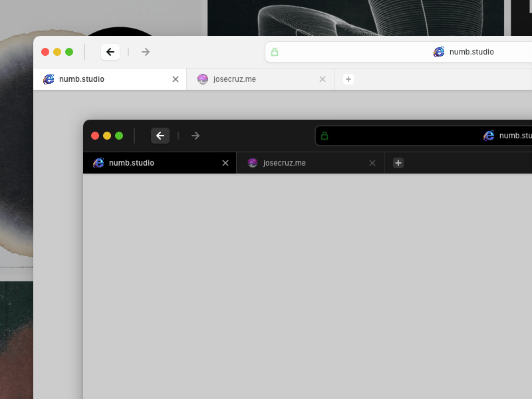Click the yellow minimize button of light window
This screenshot has height=399, width=532.
click(57, 52)
